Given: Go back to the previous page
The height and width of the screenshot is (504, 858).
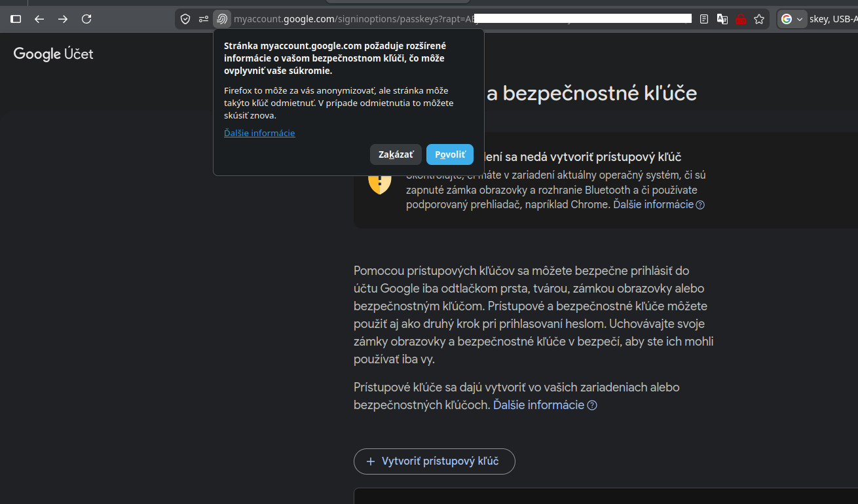Looking at the screenshot, I should pyautogui.click(x=39, y=19).
